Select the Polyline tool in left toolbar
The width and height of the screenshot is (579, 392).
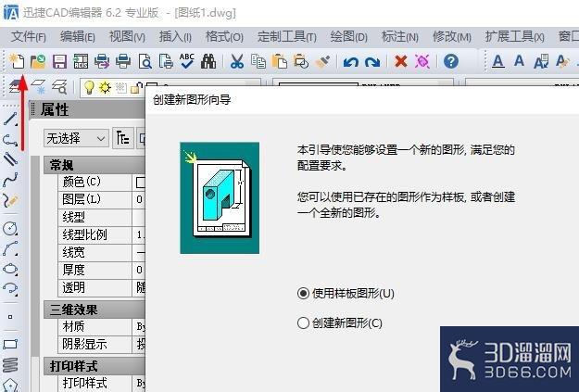(x=10, y=140)
